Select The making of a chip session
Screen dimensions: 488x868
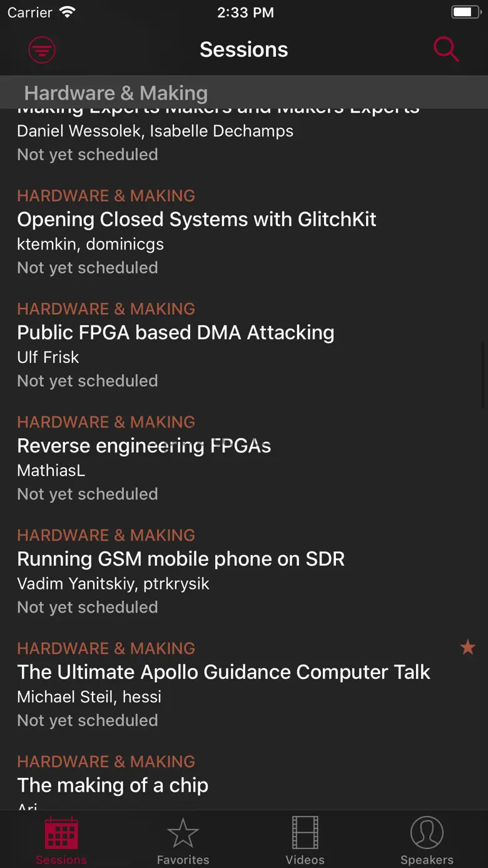click(113, 785)
